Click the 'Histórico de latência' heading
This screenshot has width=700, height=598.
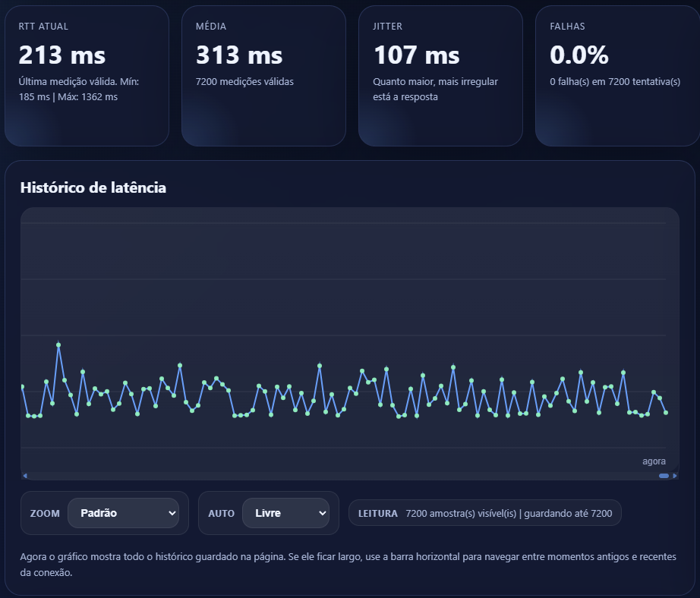coord(93,187)
